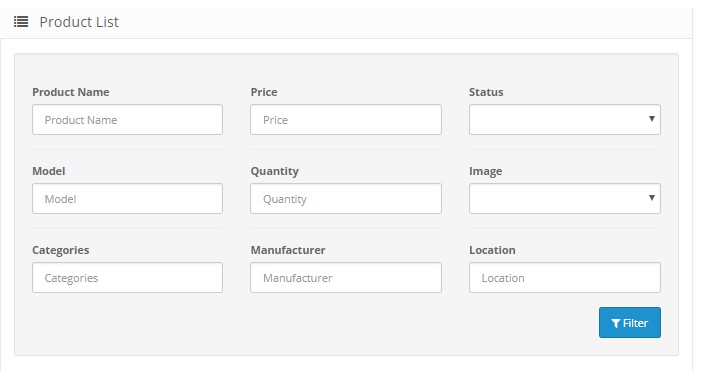Focus the Location input field
710x380 pixels.
(565, 278)
